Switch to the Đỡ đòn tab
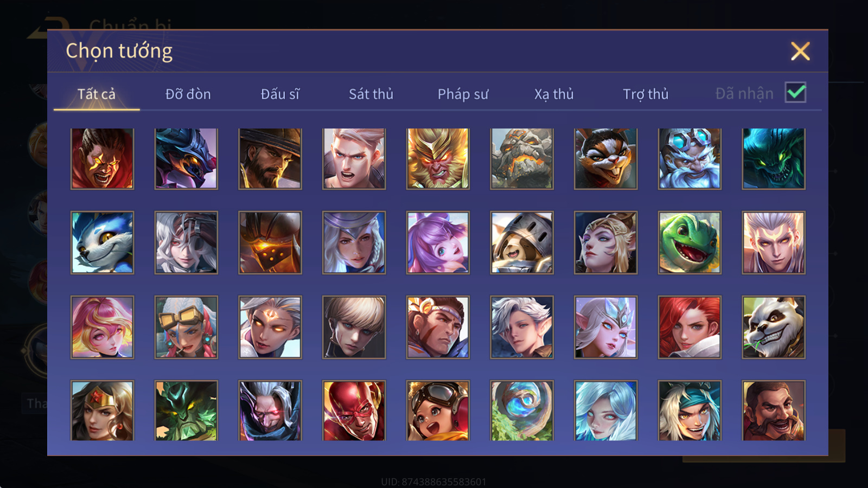 click(188, 94)
